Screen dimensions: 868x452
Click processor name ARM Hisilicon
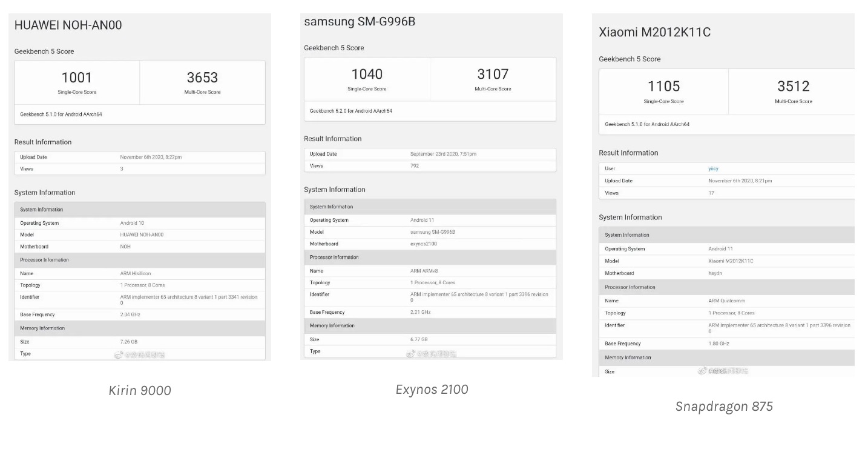[134, 273]
